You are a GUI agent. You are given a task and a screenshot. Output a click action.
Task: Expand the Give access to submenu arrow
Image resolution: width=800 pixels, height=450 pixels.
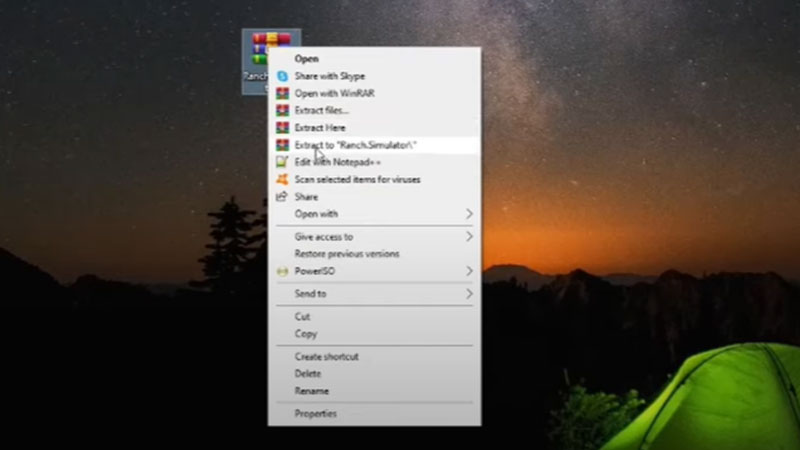pos(469,237)
